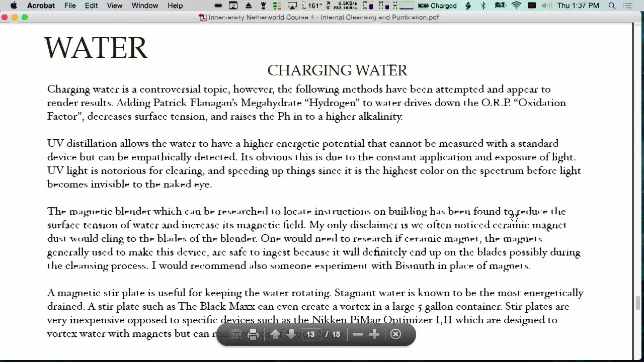Click the print icon in floating toolbar

[253, 335]
